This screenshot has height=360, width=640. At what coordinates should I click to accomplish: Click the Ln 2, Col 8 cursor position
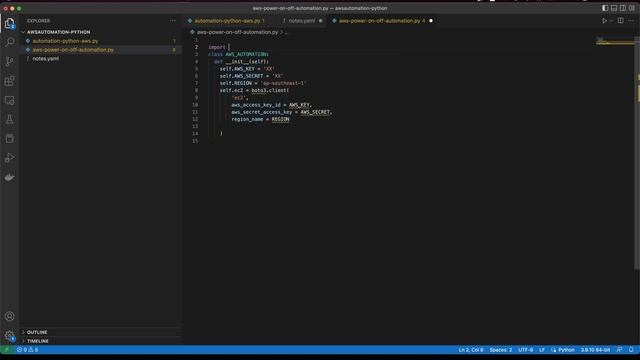tap(471, 350)
